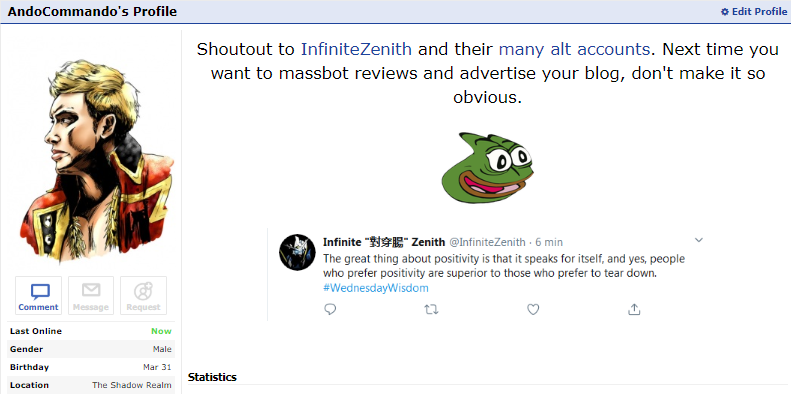Click the gear icon beside Edit Profile
This screenshot has height=394, width=791.
(x=725, y=12)
